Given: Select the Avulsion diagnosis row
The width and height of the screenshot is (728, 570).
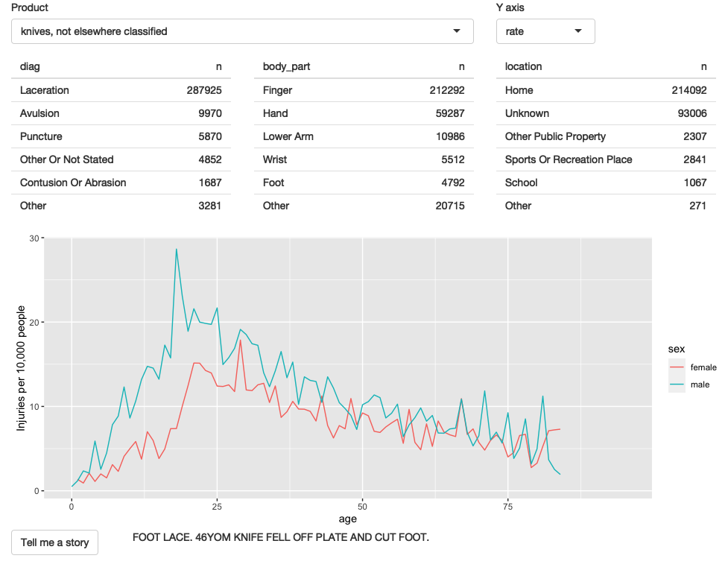Looking at the screenshot, I should (x=121, y=113).
